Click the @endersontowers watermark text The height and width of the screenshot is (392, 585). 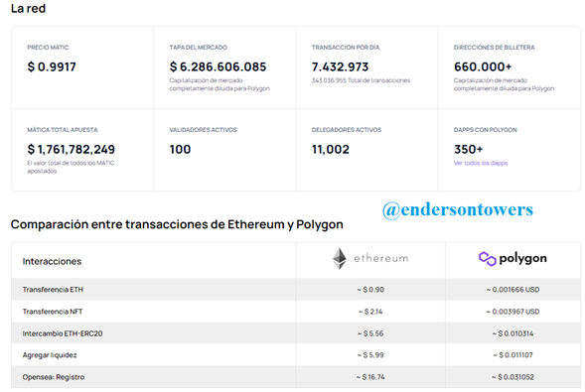[x=458, y=209]
